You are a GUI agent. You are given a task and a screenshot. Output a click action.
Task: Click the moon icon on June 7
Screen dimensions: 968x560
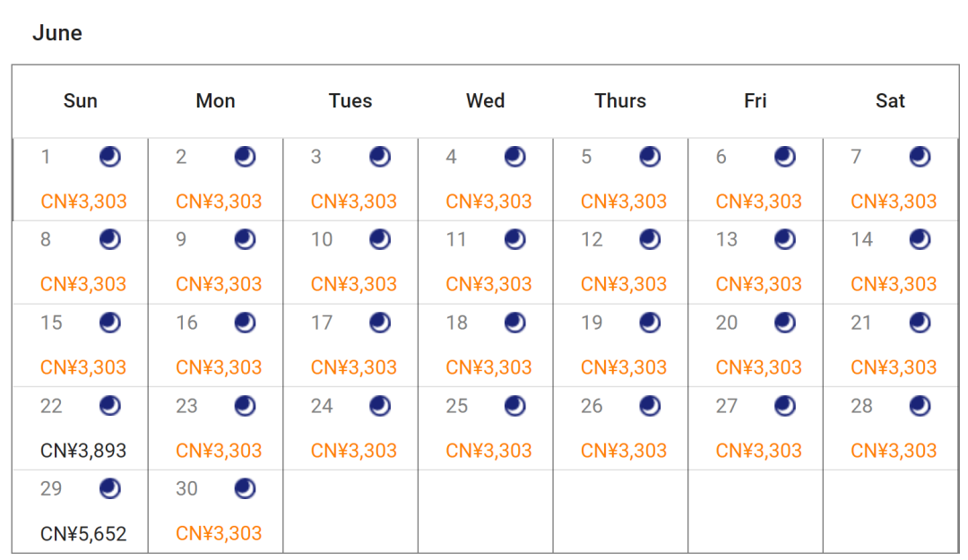[920, 157]
